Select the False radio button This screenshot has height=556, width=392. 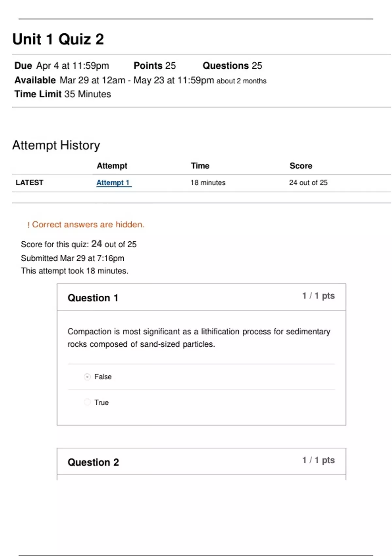[87, 377]
